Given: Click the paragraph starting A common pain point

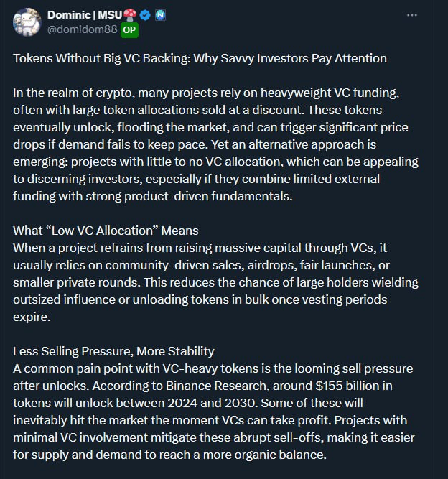Looking at the screenshot, I should pos(214,411).
